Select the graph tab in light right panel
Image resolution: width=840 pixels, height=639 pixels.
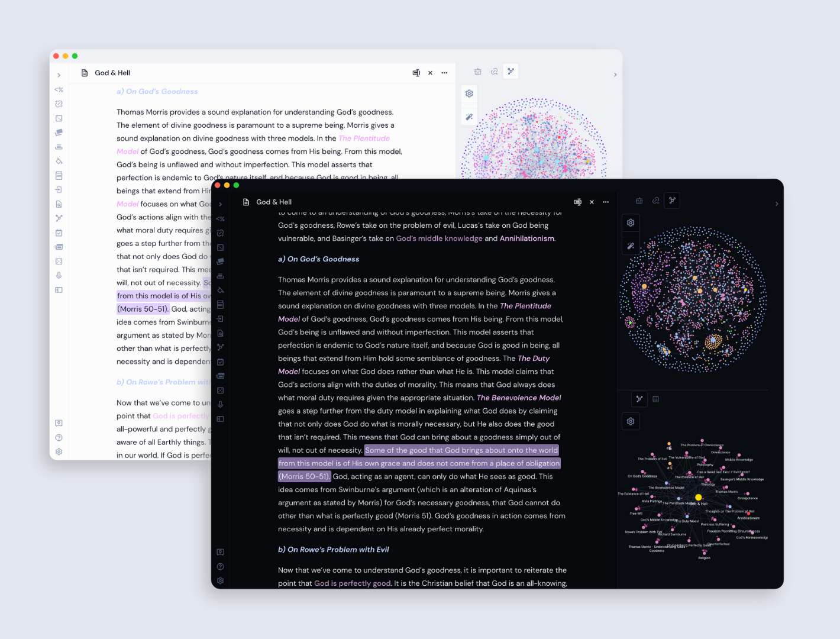[x=511, y=72]
